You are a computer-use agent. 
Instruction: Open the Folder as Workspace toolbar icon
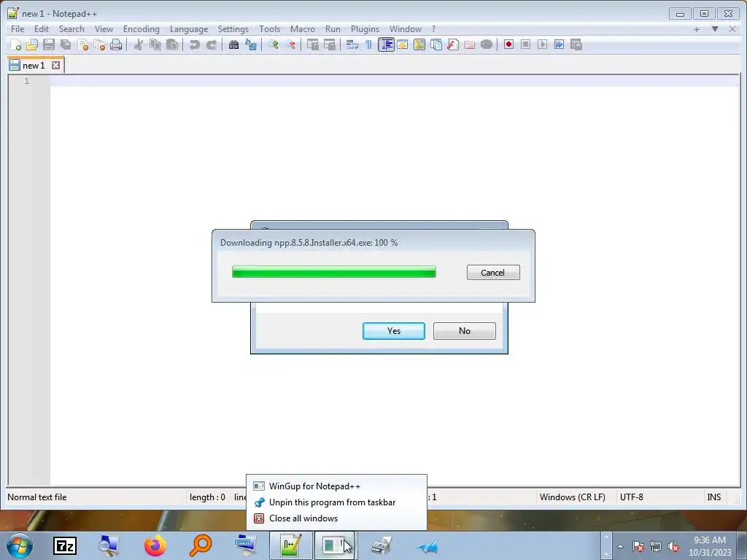coord(470,44)
